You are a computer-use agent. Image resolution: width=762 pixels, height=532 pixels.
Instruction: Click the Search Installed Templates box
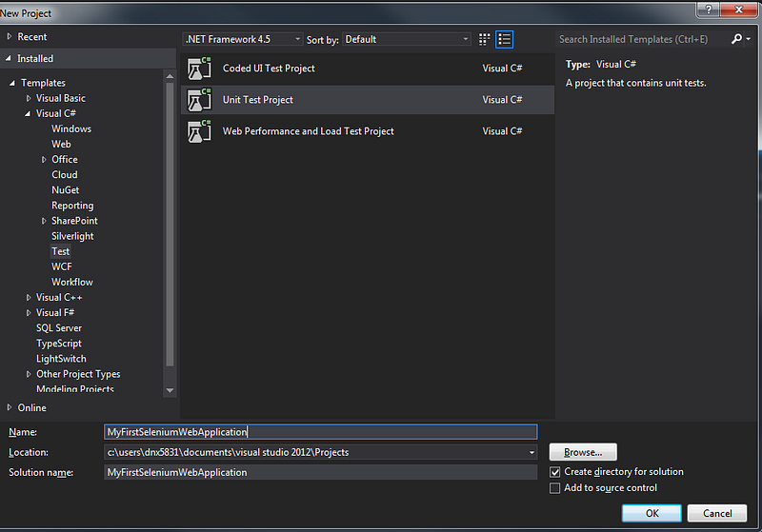click(642, 39)
